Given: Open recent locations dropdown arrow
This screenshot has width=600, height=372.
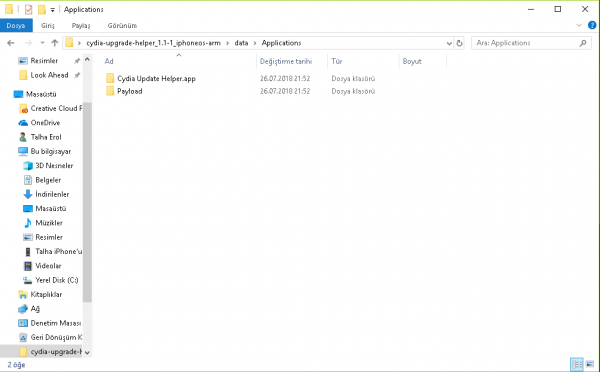Looking at the screenshot, I should click(42, 43).
